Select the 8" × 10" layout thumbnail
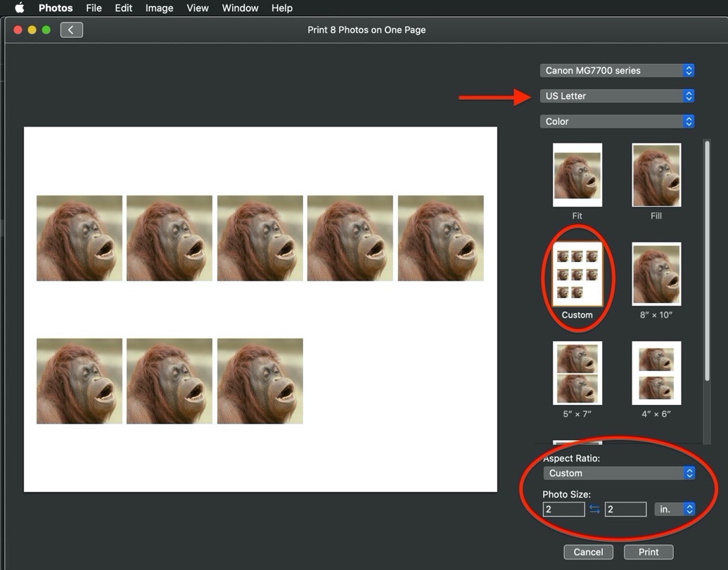Viewport: 728px width, 570px height. point(656,274)
